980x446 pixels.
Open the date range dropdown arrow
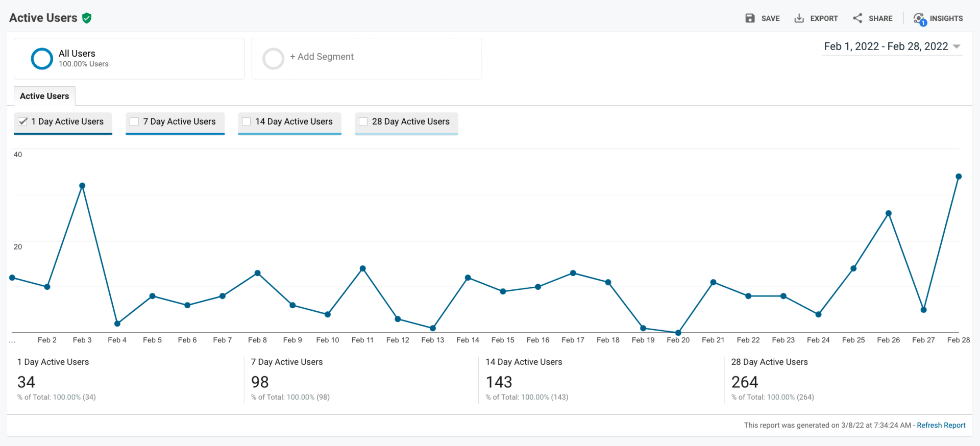click(x=957, y=46)
